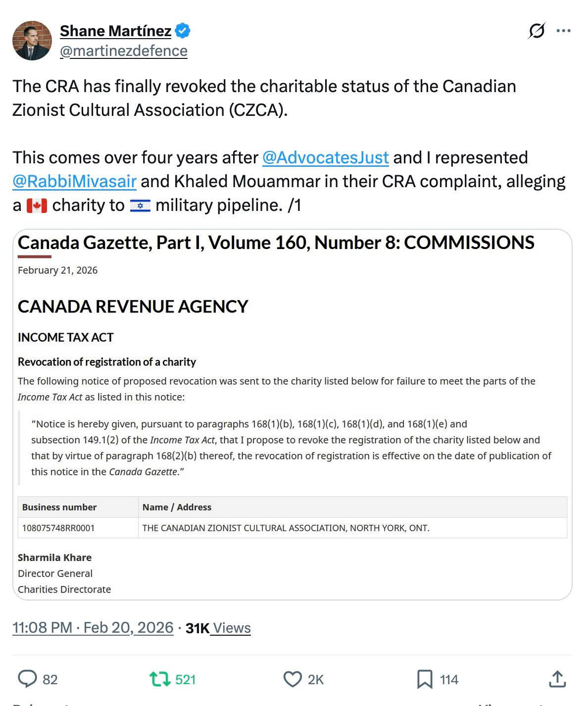Image resolution: width=588 pixels, height=706 pixels.
Task: Like the tweet with heart icon
Action: tap(293, 679)
